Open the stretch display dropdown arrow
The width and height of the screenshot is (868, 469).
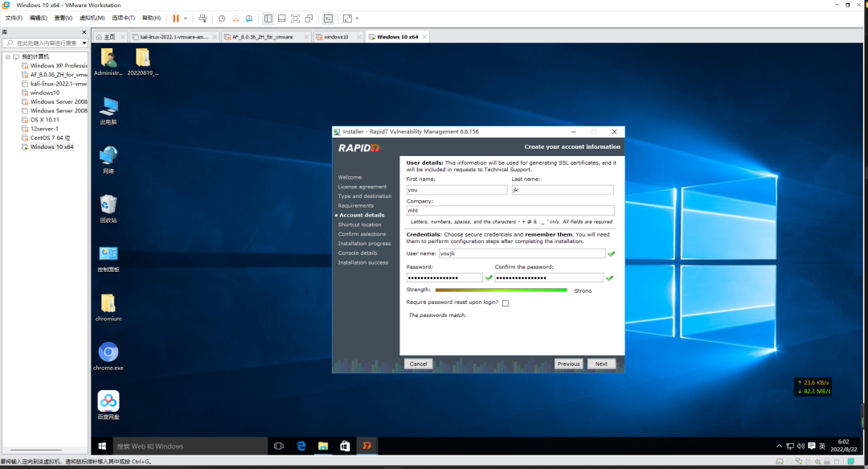pyautogui.click(x=357, y=19)
